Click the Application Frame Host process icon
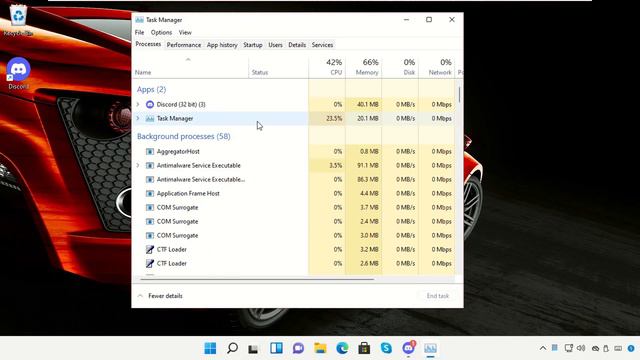Viewport: 640px width, 360px height. (150, 193)
